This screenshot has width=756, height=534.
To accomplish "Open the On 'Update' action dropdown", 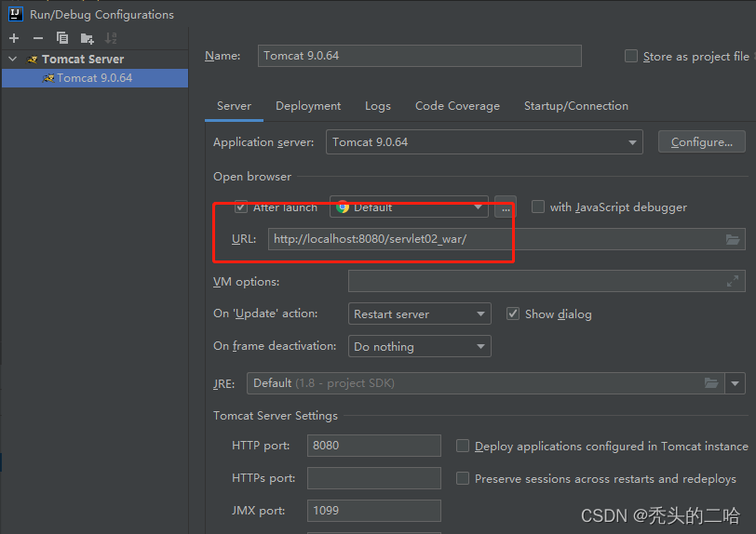I will [x=420, y=314].
